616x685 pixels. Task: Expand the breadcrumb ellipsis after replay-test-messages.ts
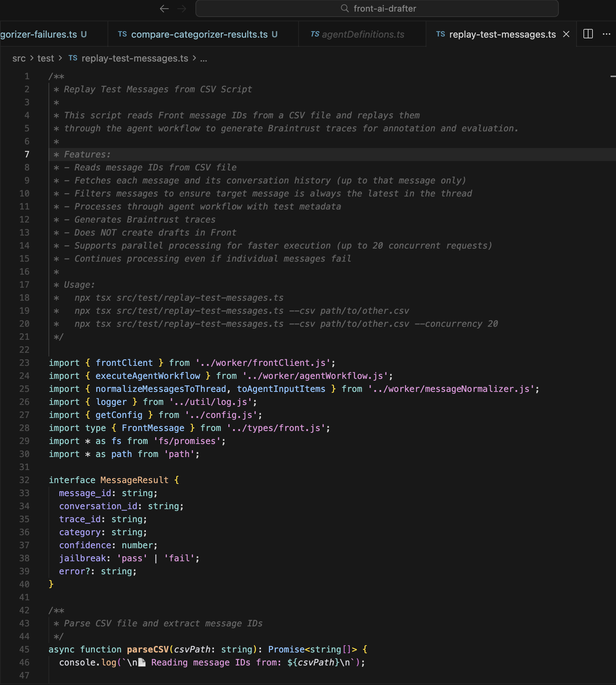click(204, 59)
